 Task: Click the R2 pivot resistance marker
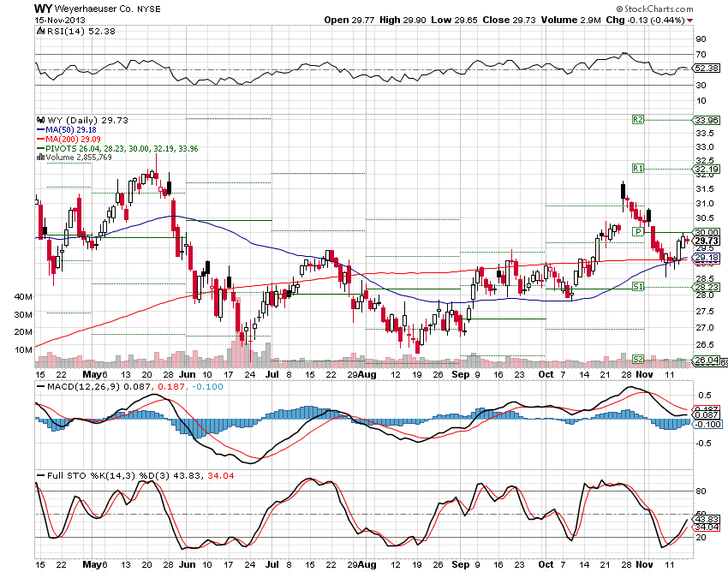point(638,120)
